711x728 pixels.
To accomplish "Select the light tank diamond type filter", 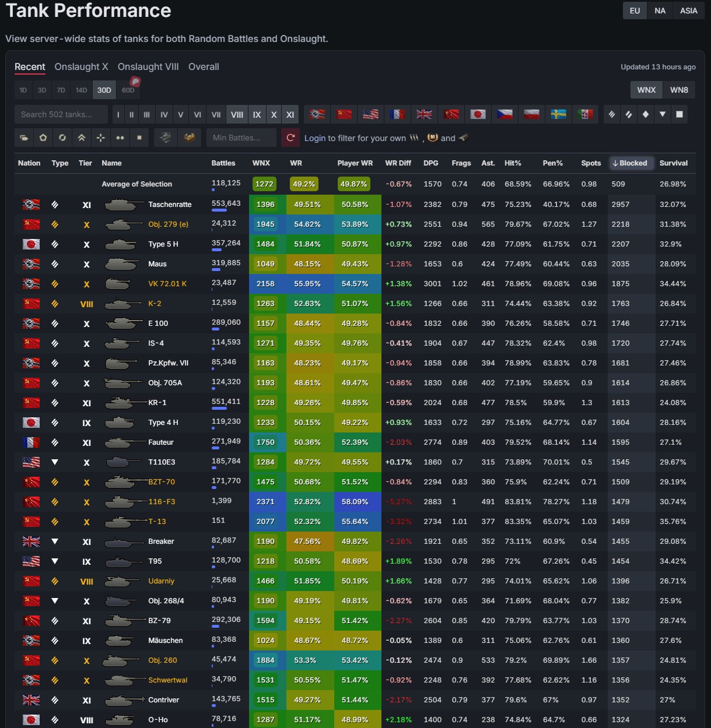I will pyautogui.click(x=646, y=114).
